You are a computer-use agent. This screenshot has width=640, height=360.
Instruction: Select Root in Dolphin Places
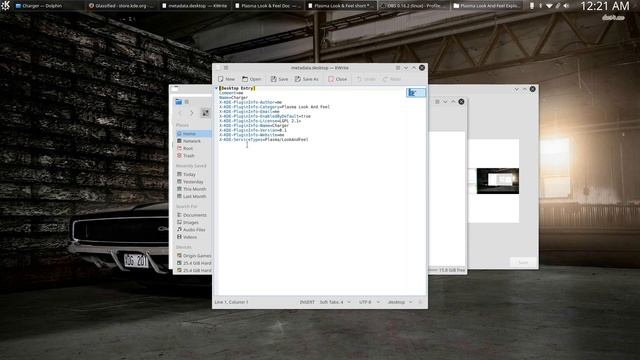193,148
